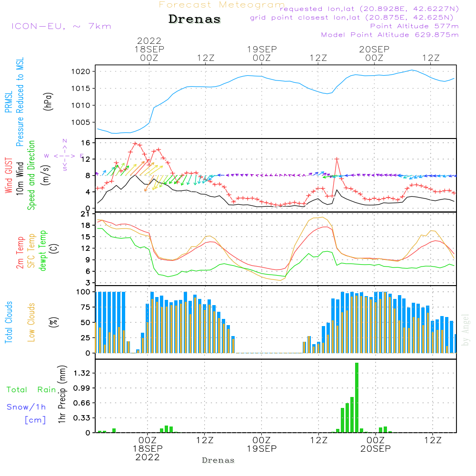Click the N-S-E-W compass direction legend
This screenshot has height=476, width=476.
point(65,155)
